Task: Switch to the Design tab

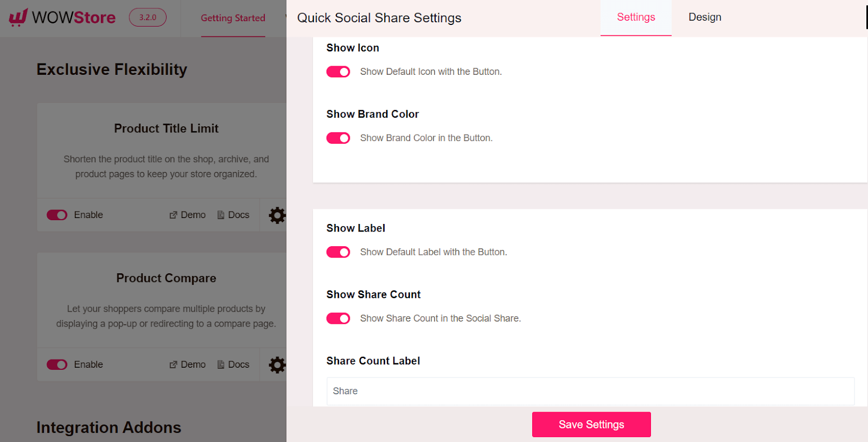Action: pyautogui.click(x=704, y=17)
